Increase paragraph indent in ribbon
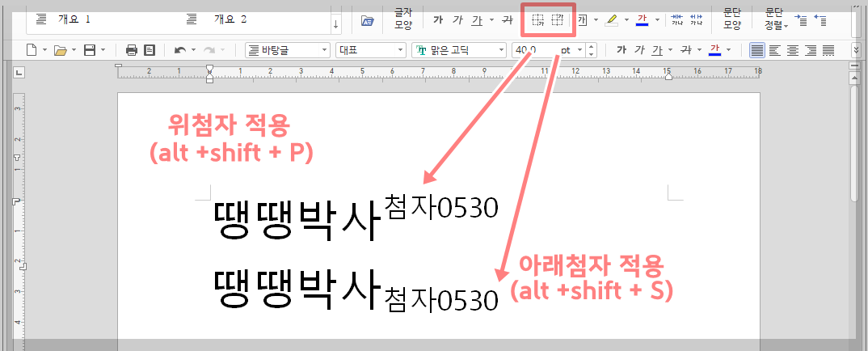The width and height of the screenshot is (868, 351). [x=800, y=20]
